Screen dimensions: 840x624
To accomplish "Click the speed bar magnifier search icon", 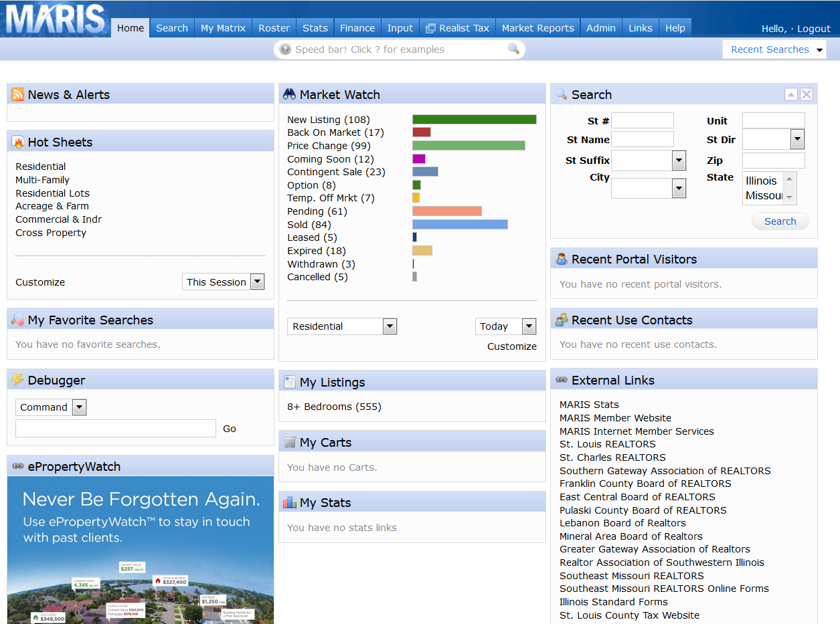I will tap(513, 49).
